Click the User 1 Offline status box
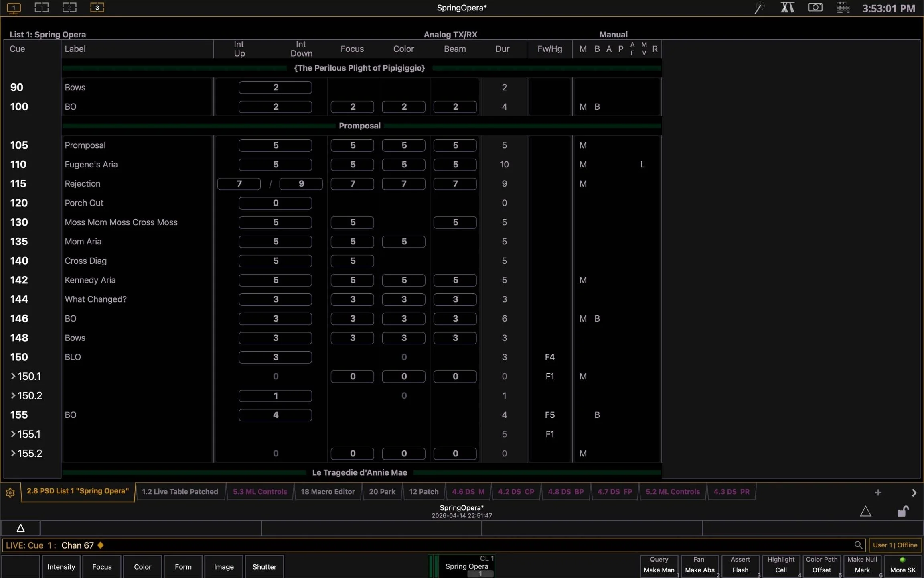The height and width of the screenshot is (578, 924). (895, 545)
